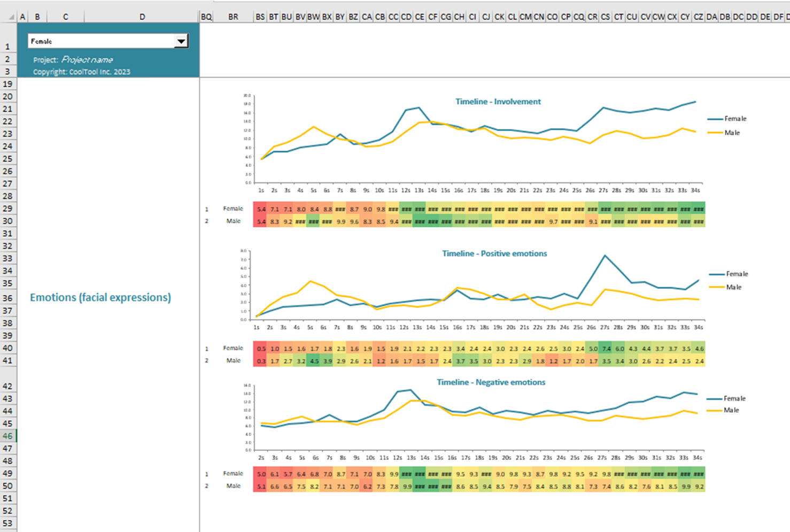Click the Project name cell
Viewport: 790px width, 532px height.
87,60
